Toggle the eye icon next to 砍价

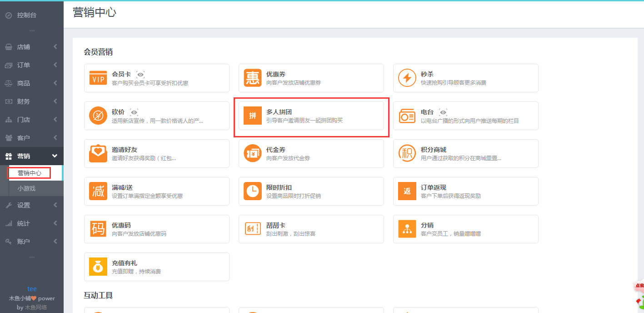click(x=134, y=112)
